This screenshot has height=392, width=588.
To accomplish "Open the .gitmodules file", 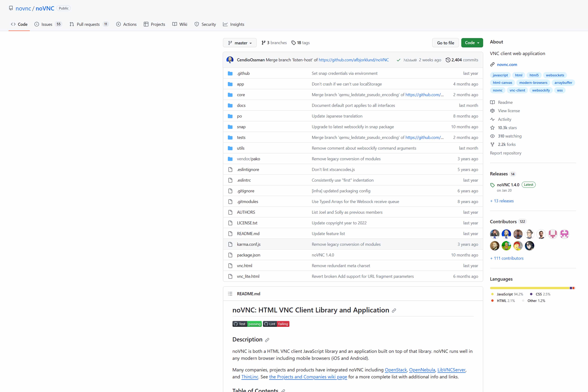I will 248,202.
